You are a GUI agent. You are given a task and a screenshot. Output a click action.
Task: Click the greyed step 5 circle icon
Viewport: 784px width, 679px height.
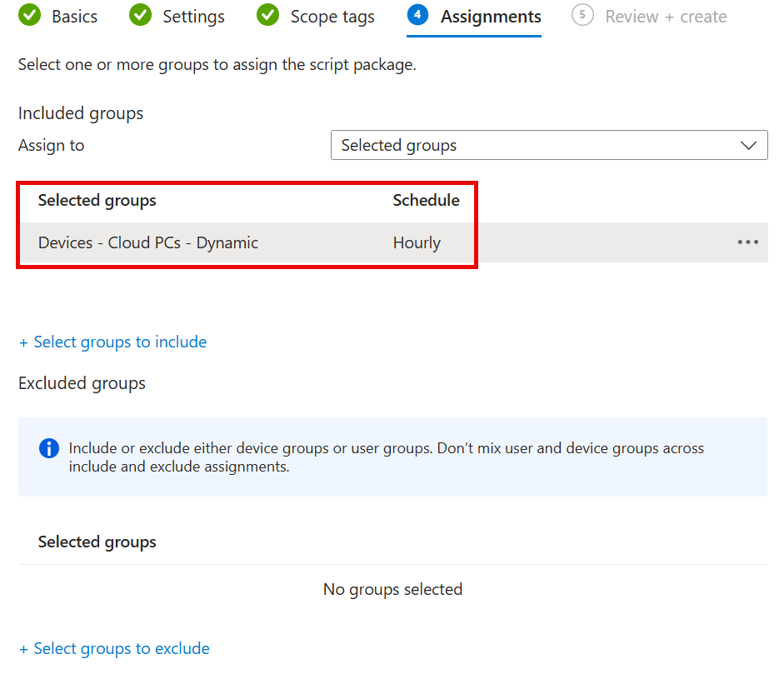pyautogui.click(x=582, y=16)
